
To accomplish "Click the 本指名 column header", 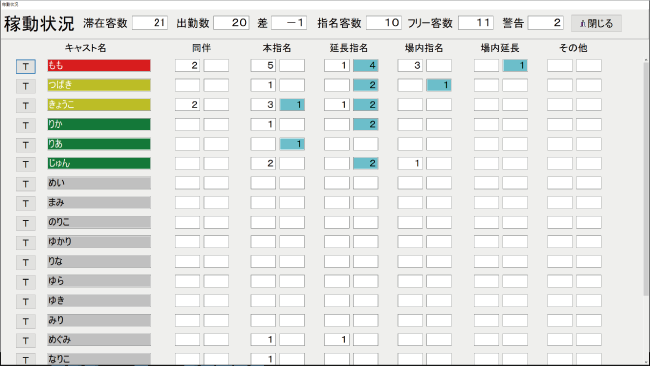I will click(277, 48).
